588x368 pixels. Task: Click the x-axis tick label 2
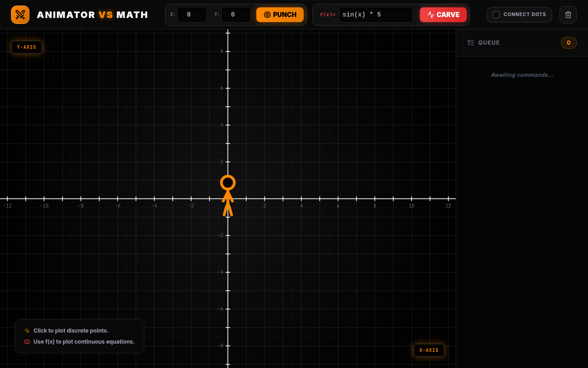265,206
